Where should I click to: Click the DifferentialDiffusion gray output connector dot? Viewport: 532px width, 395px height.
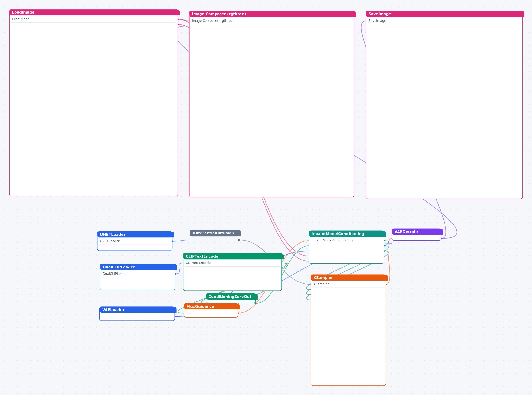pyautogui.click(x=239, y=240)
